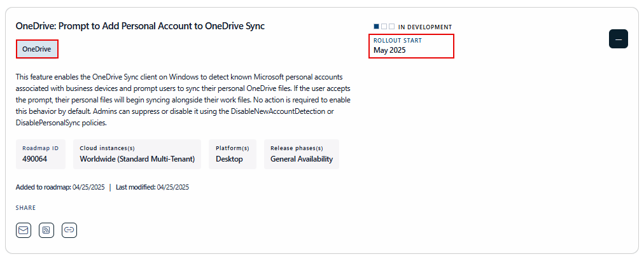
Task: Click the SHARE section label
Action: pyautogui.click(x=26, y=208)
